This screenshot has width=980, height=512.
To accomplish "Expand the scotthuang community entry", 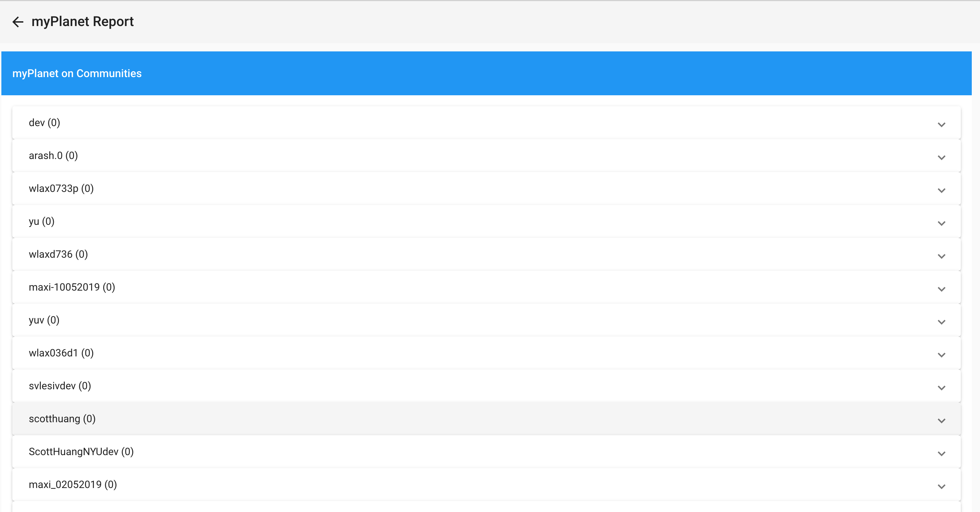I will (942, 421).
